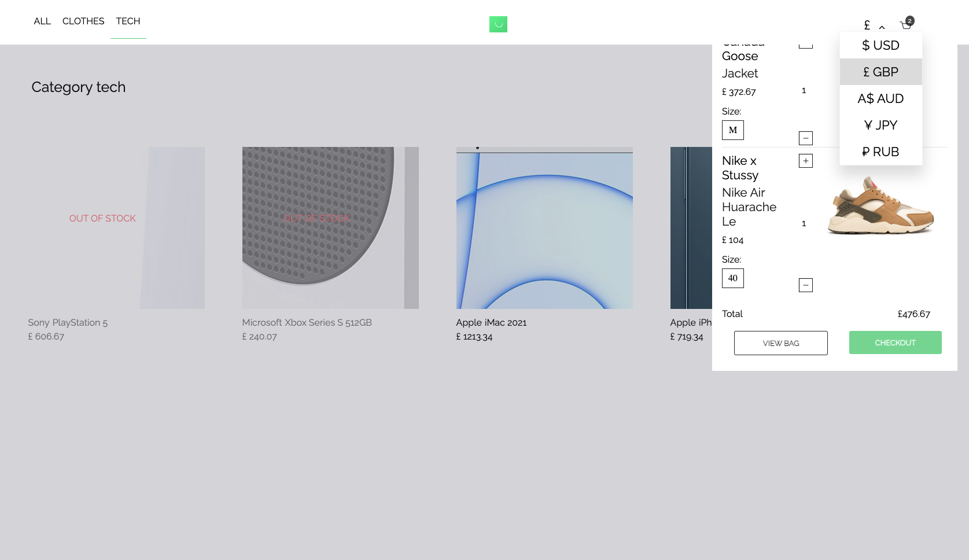This screenshot has height=560, width=969.
Task: Select £ GBP currency
Action: (x=880, y=72)
